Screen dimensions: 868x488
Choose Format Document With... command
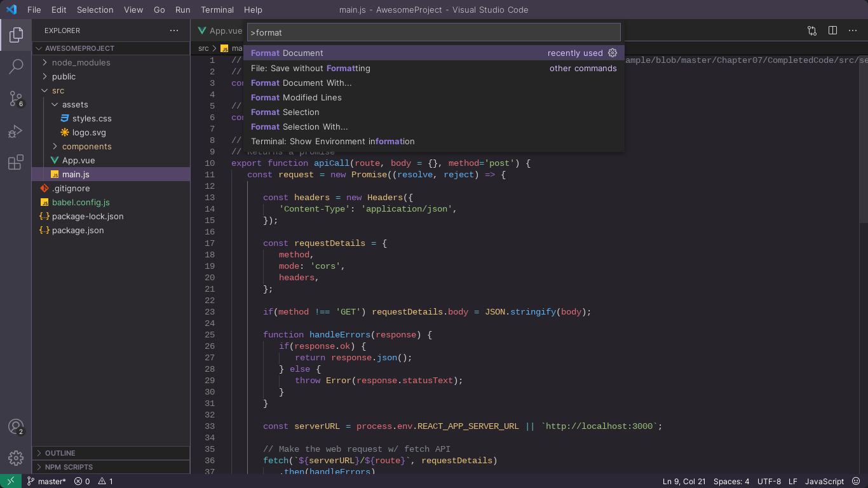coord(434,83)
